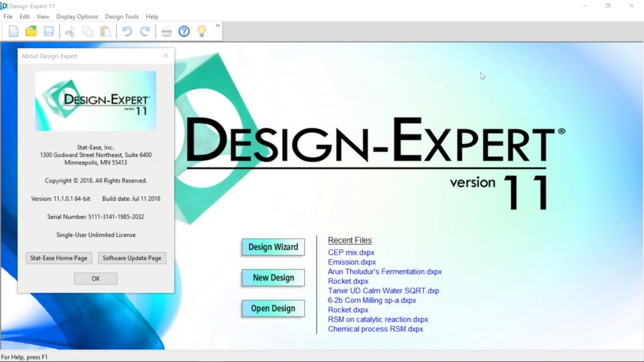Click the New Design toolbar icon

[x=14, y=32]
